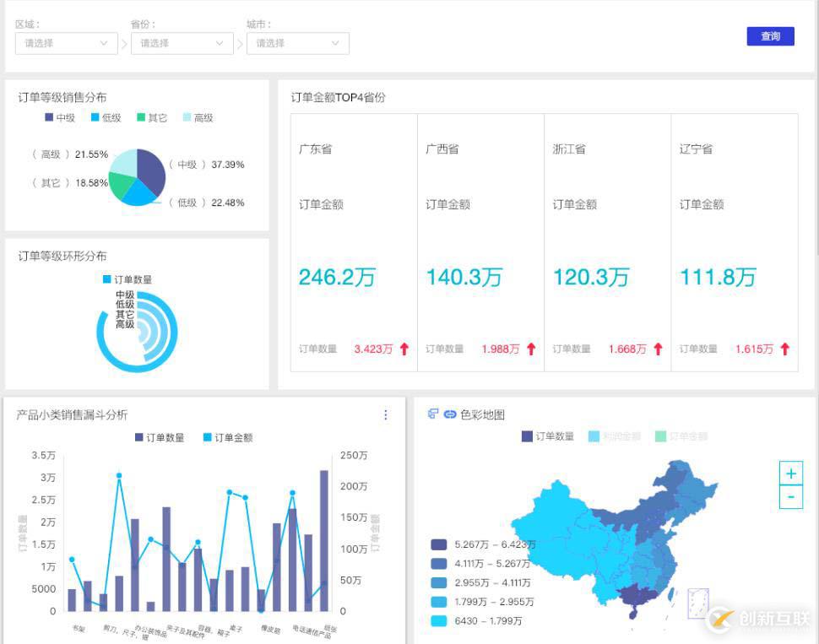Image resolution: width=819 pixels, height=644 pixels.
Task: Open the 区域 region dropdown
Action: [67, 43]
